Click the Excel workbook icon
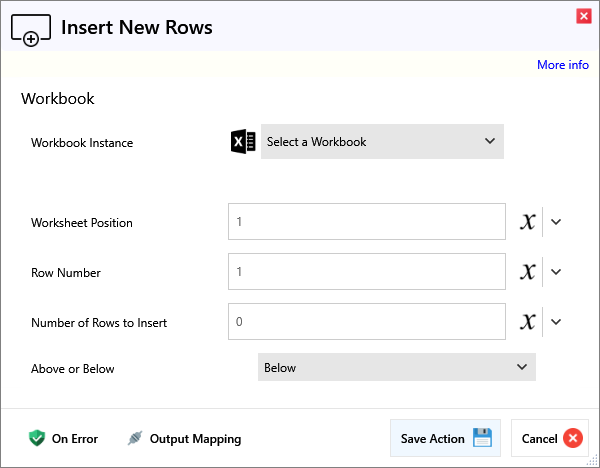The width and height of the screenshot is (600, 468). point(242,142)
